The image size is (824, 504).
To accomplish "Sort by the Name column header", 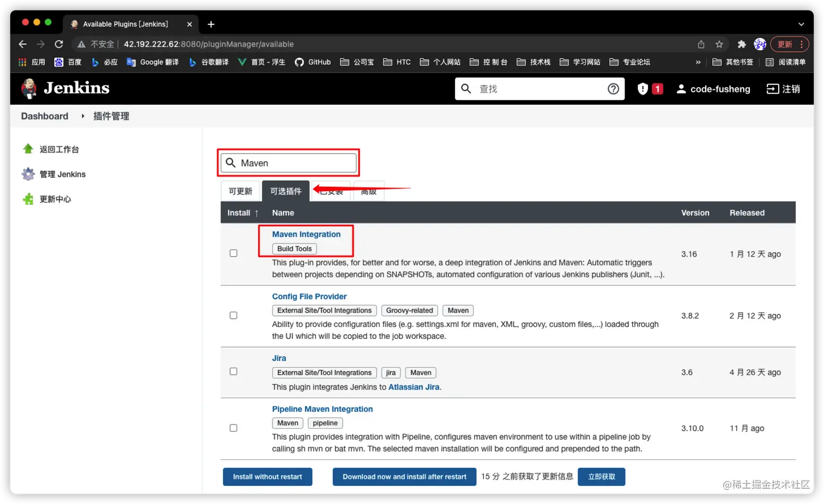I will (283, 213).
